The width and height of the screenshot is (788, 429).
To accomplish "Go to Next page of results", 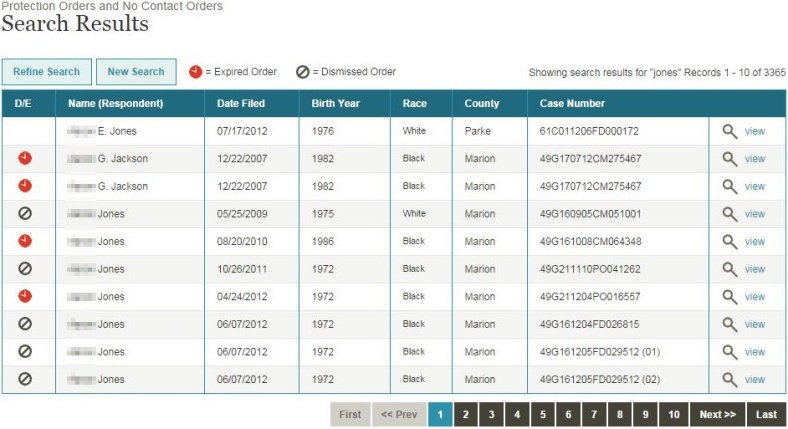I will point(717,415).
